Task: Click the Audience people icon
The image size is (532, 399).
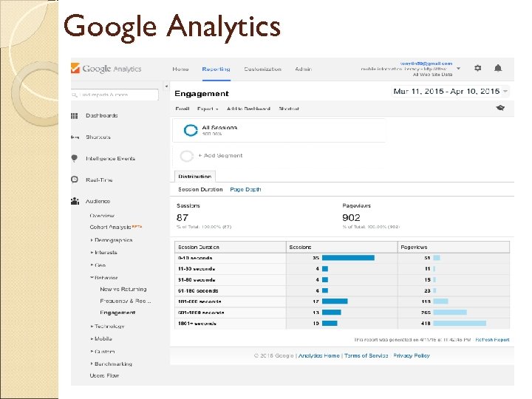Action: pyautogui.click(x=75, y=201)
